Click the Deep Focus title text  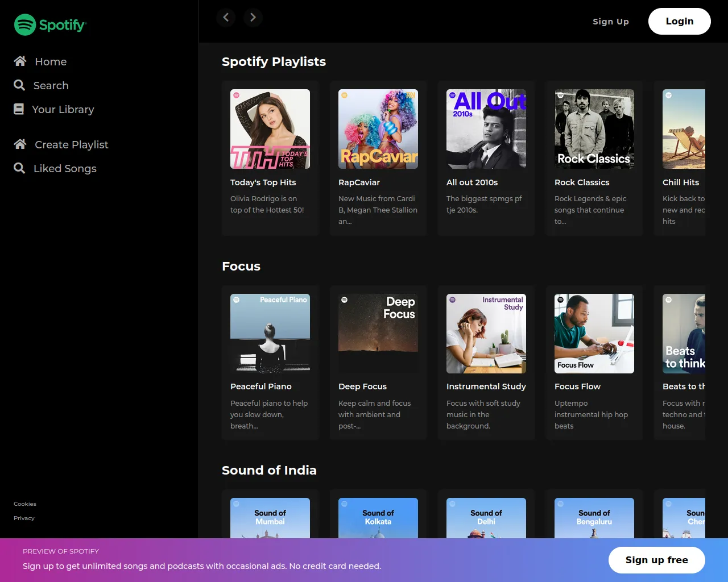coord(362,386)
